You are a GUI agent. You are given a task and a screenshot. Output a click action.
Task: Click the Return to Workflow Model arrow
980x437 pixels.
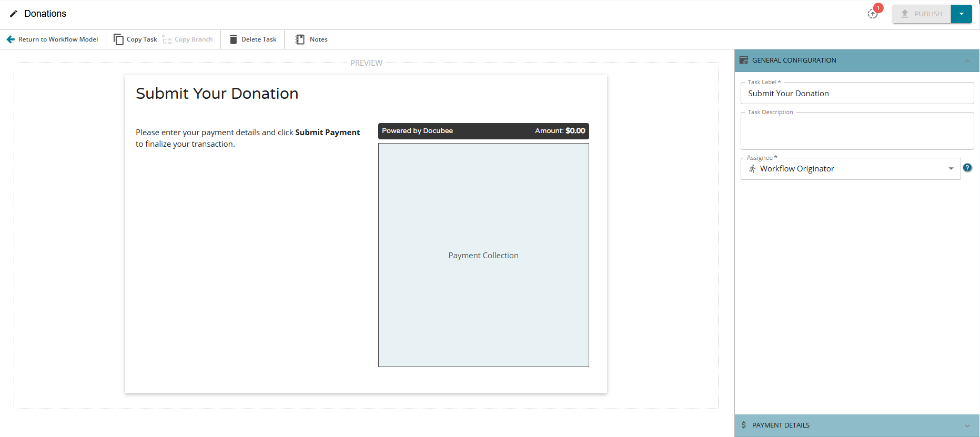[x=11, y=39]
